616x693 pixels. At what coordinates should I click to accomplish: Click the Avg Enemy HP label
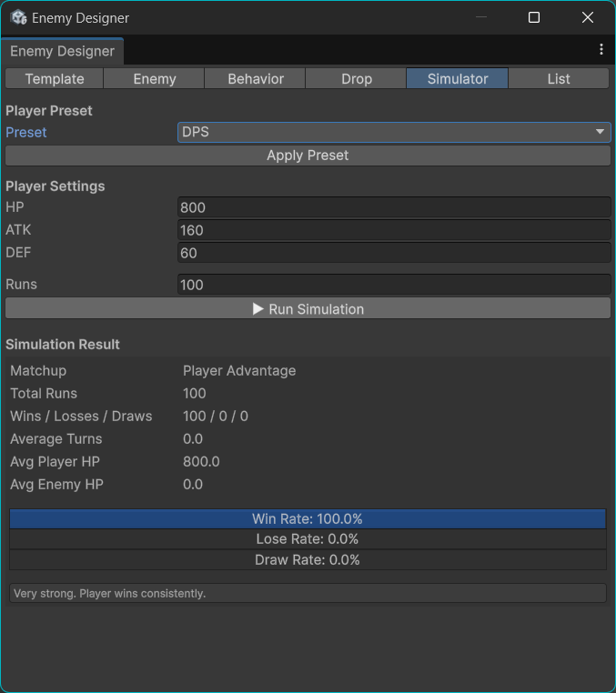pos(56,485)
